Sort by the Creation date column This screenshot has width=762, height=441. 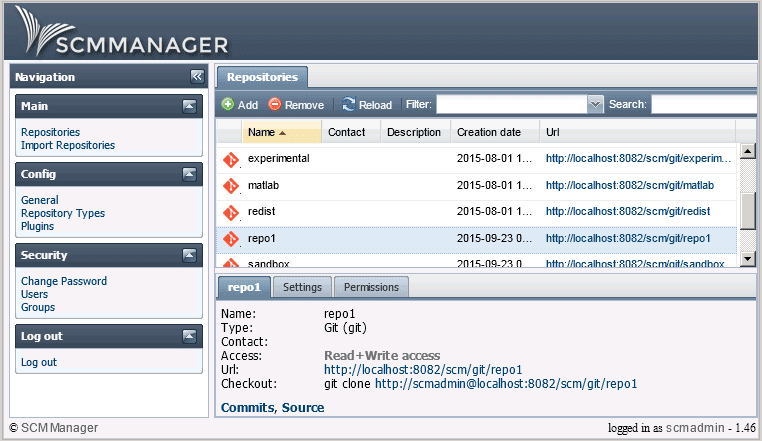(495, 132)
